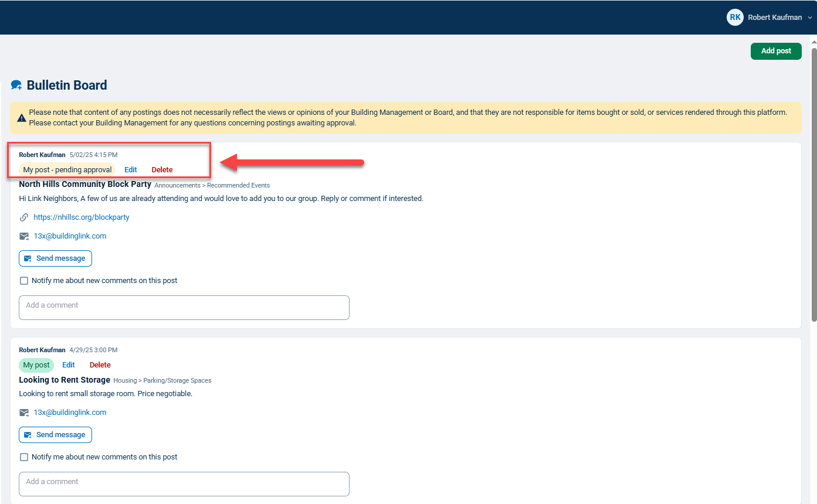Image resolution: width=817 pixels, height=504 pixels.
Task: Click the email address in Block Party post
Action: pyautogui.click(x=70, y=236)
